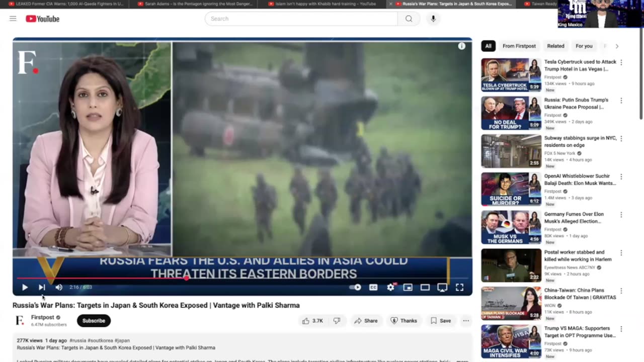644x362 pixels.
Task: Go to YouTube home via logo
Action: (x=43, y=19)
